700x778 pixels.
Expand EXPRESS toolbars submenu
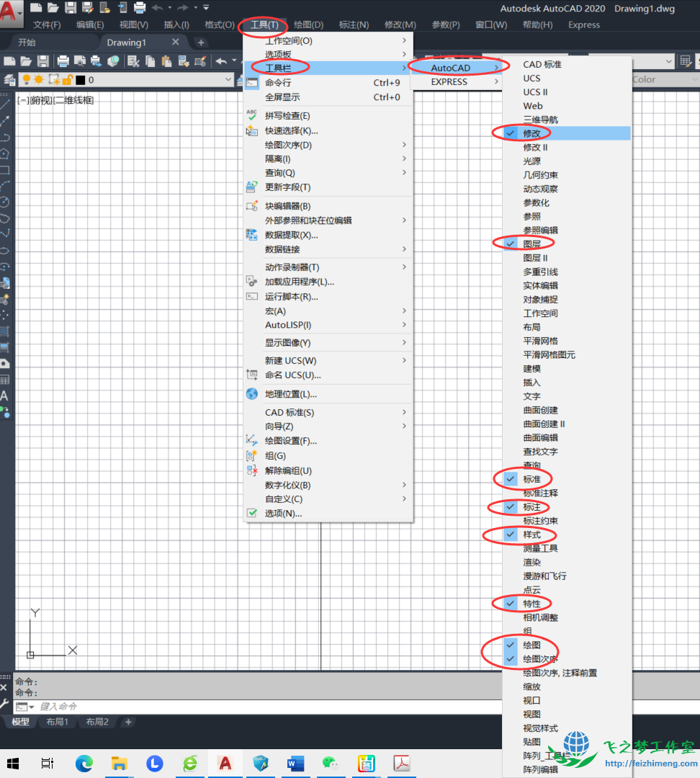457,82
